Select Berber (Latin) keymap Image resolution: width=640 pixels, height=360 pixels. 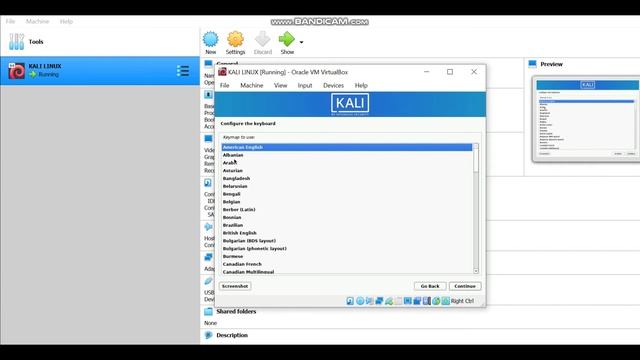pos(347,209)
